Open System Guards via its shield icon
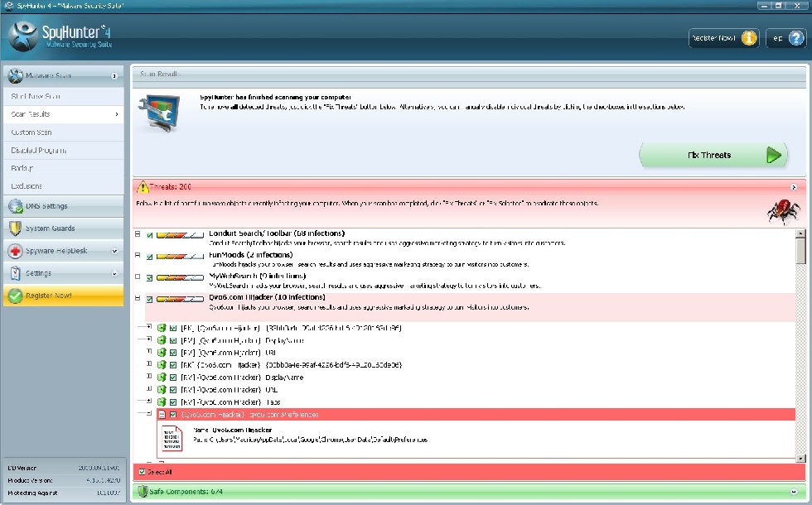812x505 pixels. click(16, 228)
